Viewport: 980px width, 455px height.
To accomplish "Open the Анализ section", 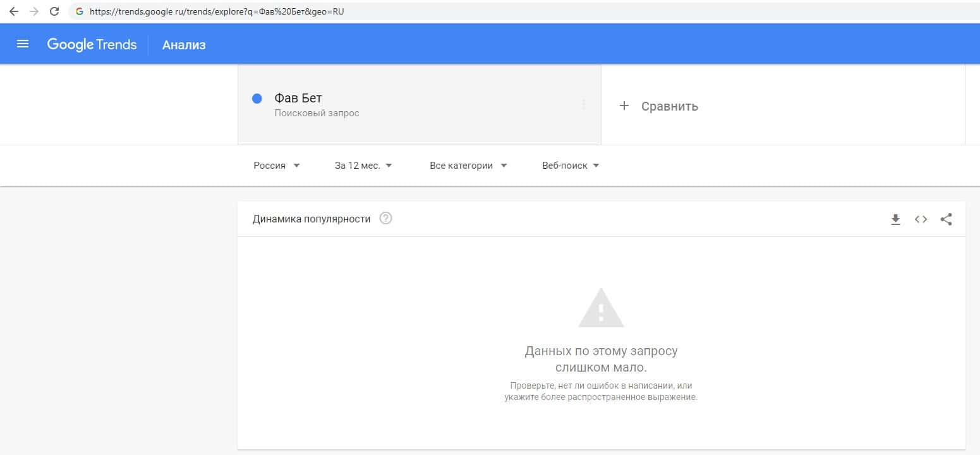I will coord(184,45).
